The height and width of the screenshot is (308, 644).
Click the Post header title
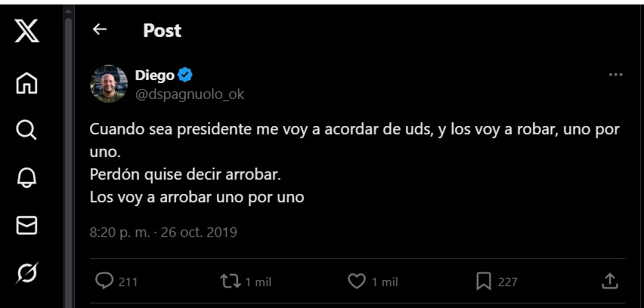(x=162, y=30)
